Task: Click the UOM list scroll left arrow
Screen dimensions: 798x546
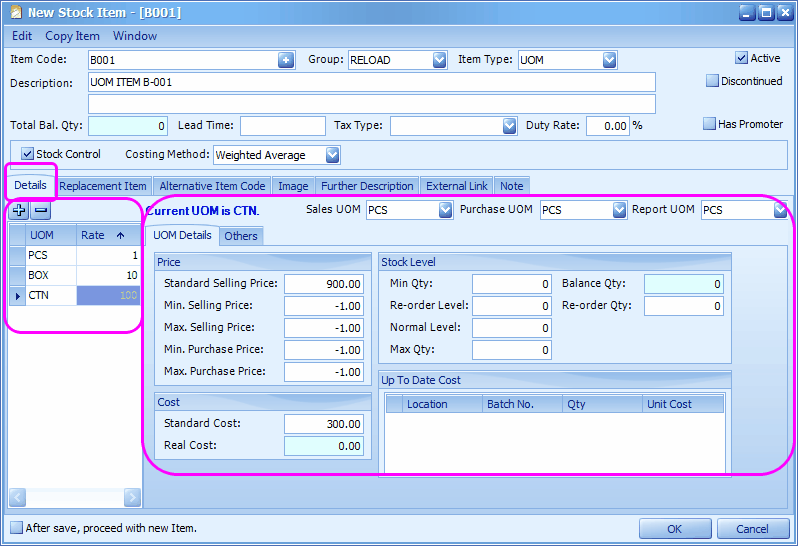Action: (17, 497)
